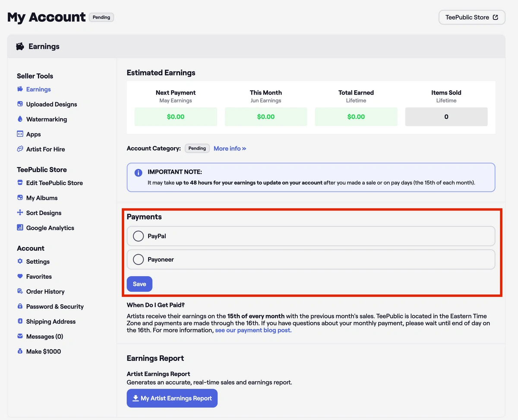Click the Shipping Address icon

pos(20,321)
